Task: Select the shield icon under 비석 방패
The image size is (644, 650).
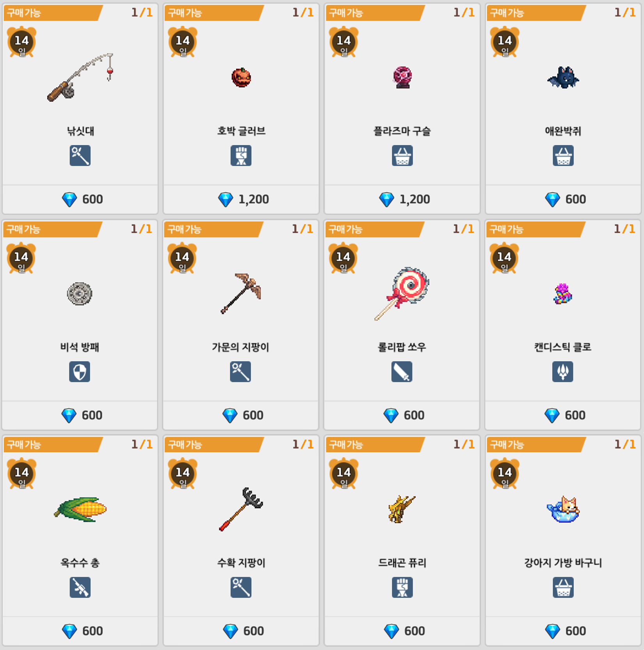Action: [80, 371]
